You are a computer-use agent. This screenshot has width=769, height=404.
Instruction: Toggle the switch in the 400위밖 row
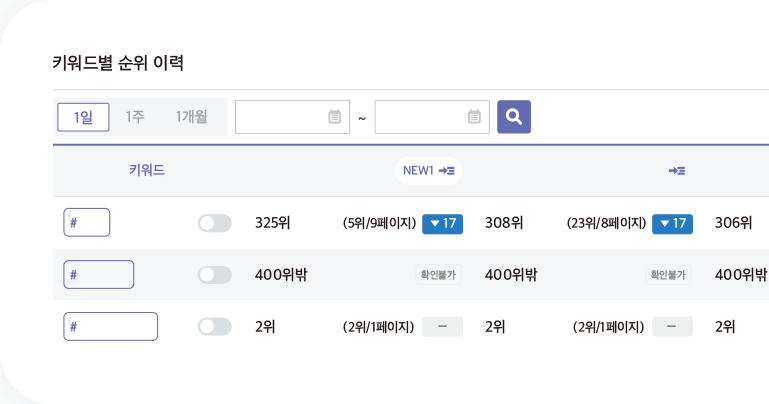point(214,275)
